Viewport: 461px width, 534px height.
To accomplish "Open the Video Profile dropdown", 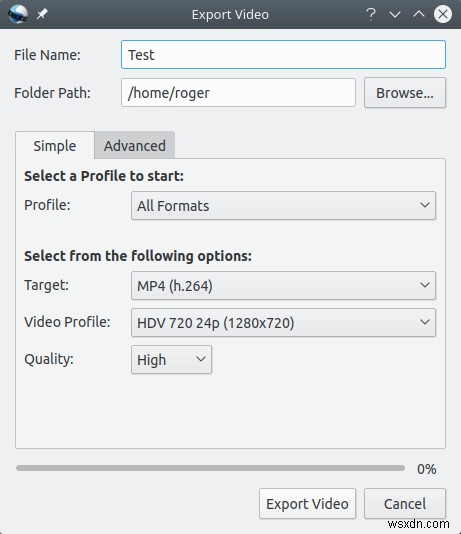I will [283, 323].
